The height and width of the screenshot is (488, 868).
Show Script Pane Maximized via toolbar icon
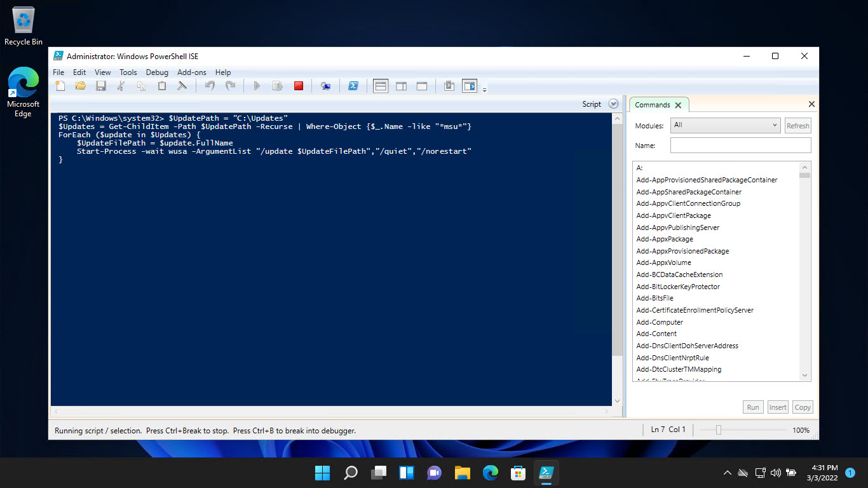(421, 85)
